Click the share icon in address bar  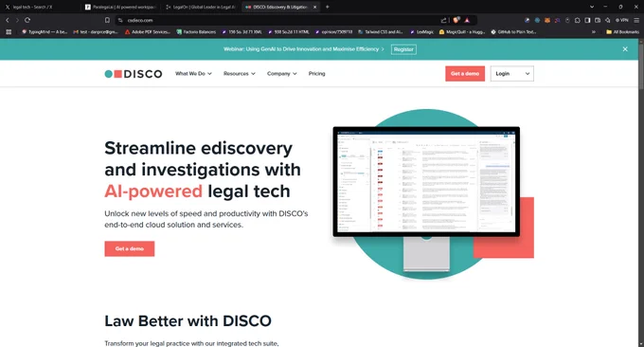coord(443,20)
